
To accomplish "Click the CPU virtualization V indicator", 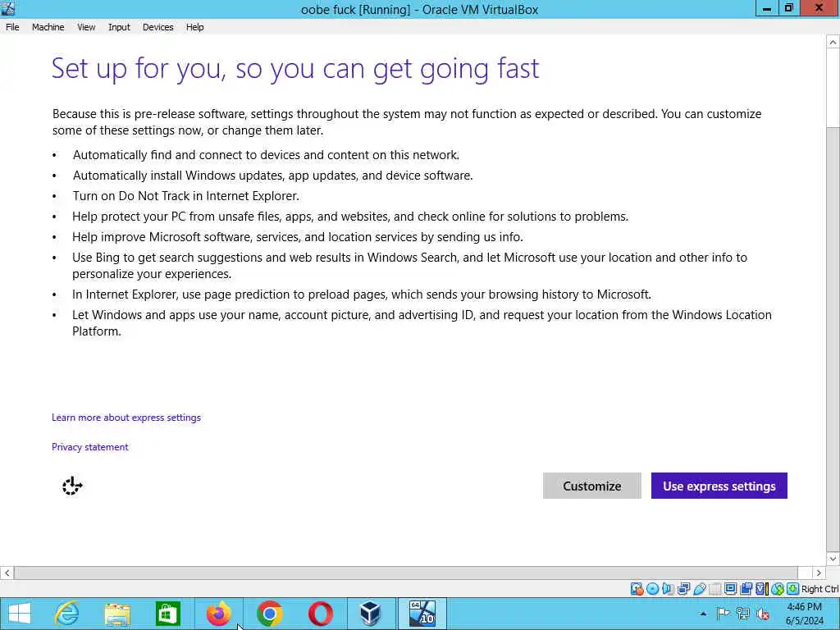I will tap(761, 589).
